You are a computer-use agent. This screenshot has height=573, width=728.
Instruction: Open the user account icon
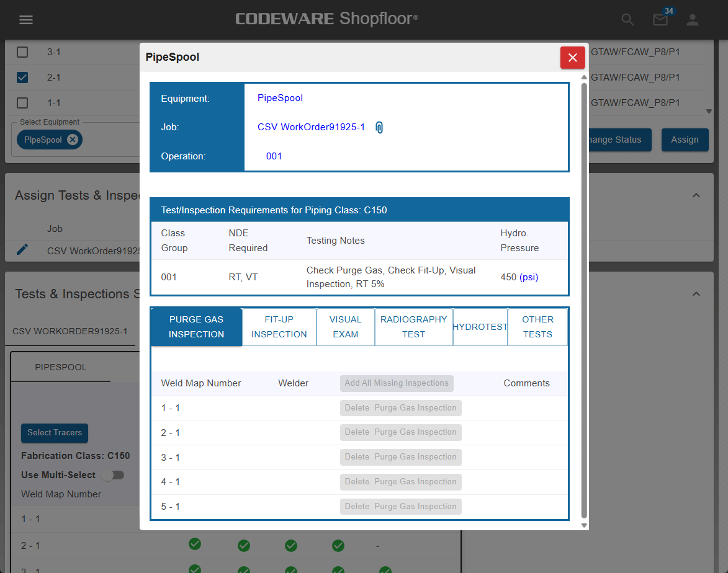[693, 20]
